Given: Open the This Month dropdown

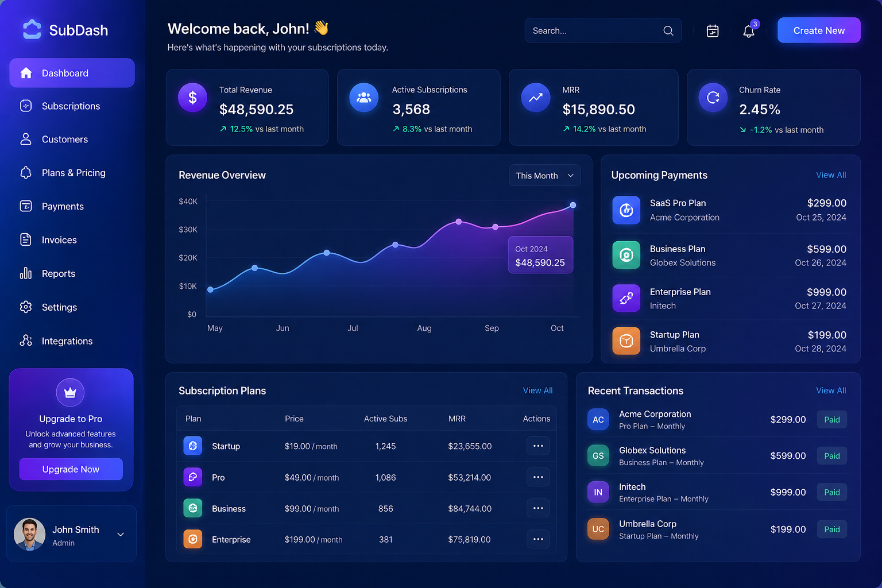Looking at the screenshot, I should click(x=544, y=175).
